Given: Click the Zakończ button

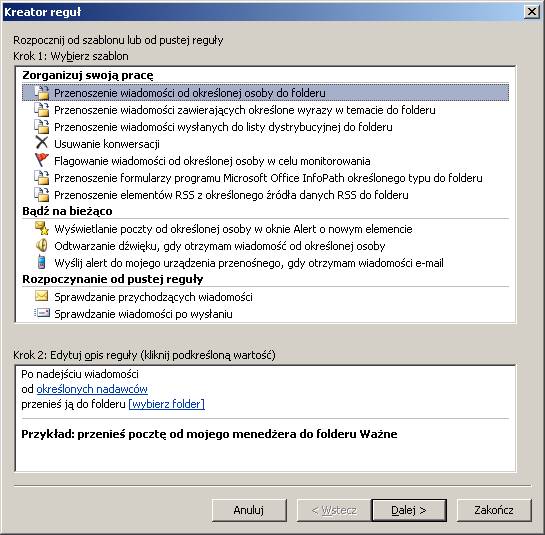Looking at the screenshot, I should (494, 510).
